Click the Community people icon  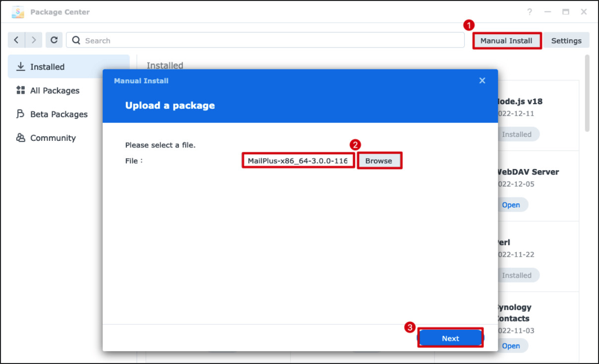pos(21,138)
